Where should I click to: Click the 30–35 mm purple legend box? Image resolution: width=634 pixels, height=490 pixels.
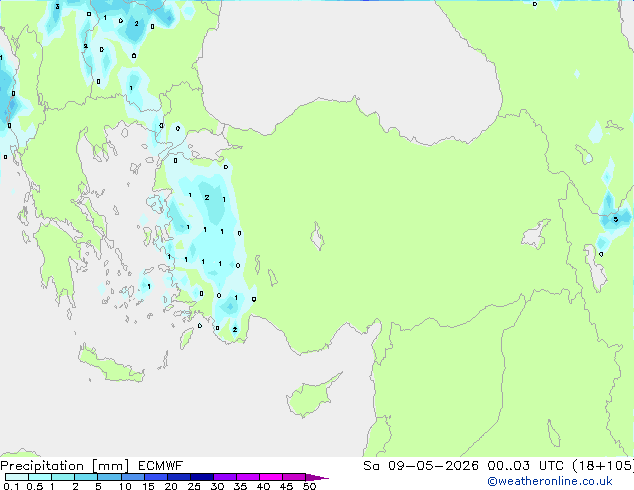coord(224,477)
